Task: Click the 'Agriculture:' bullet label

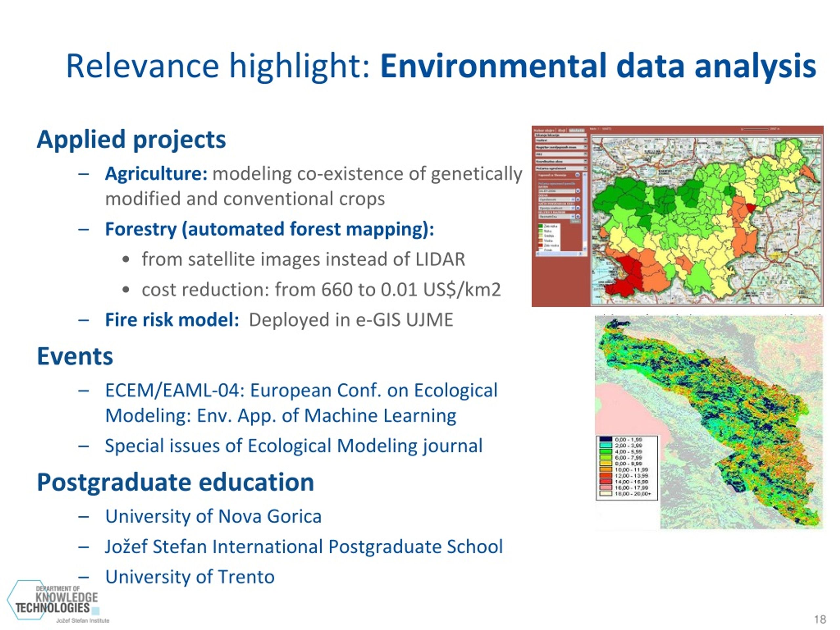Action: [x=156, y=174]
